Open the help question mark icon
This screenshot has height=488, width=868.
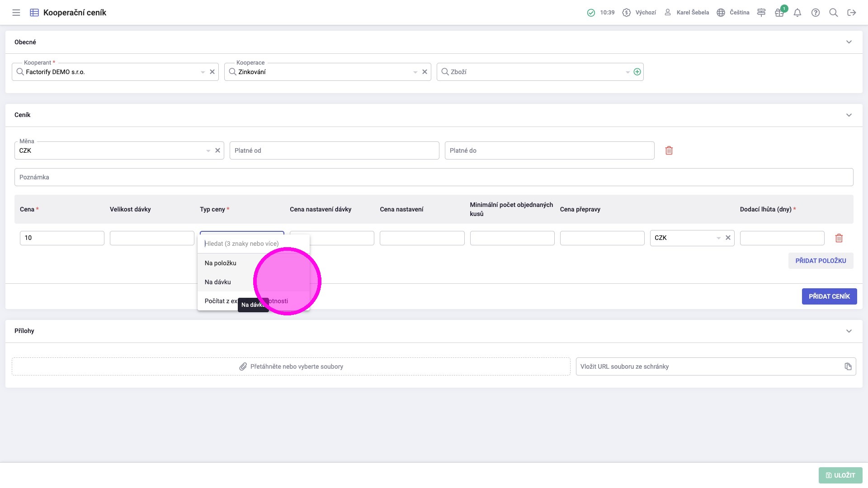(816, 13)
